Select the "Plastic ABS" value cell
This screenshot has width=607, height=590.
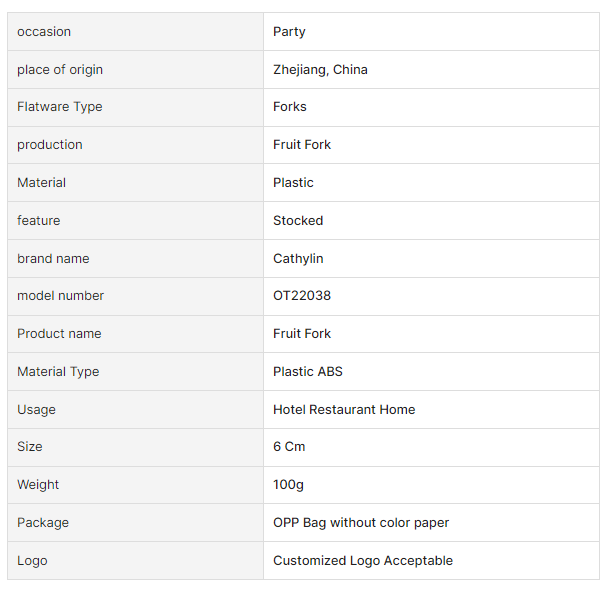(x=308, y=372)
